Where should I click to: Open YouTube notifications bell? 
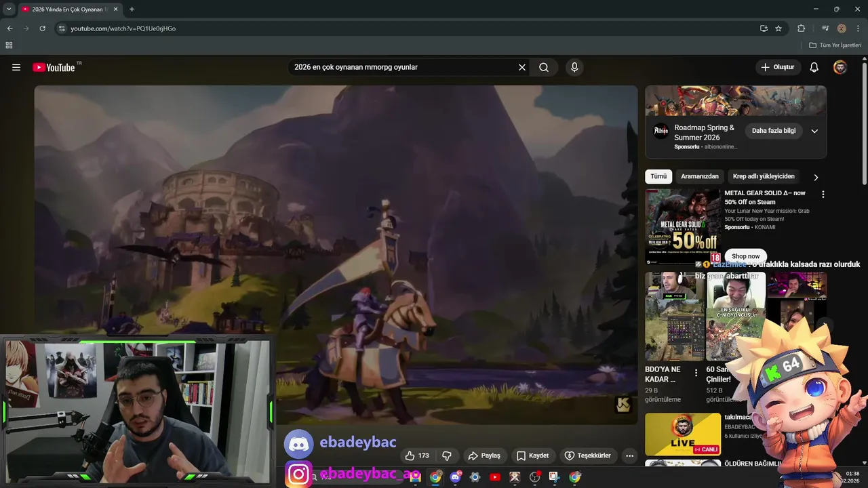(x=814, y=67)
